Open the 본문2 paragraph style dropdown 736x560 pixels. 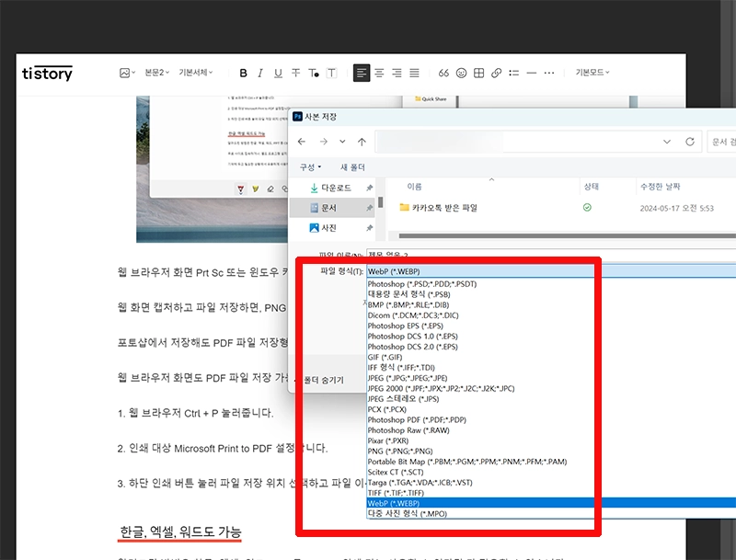156,73
